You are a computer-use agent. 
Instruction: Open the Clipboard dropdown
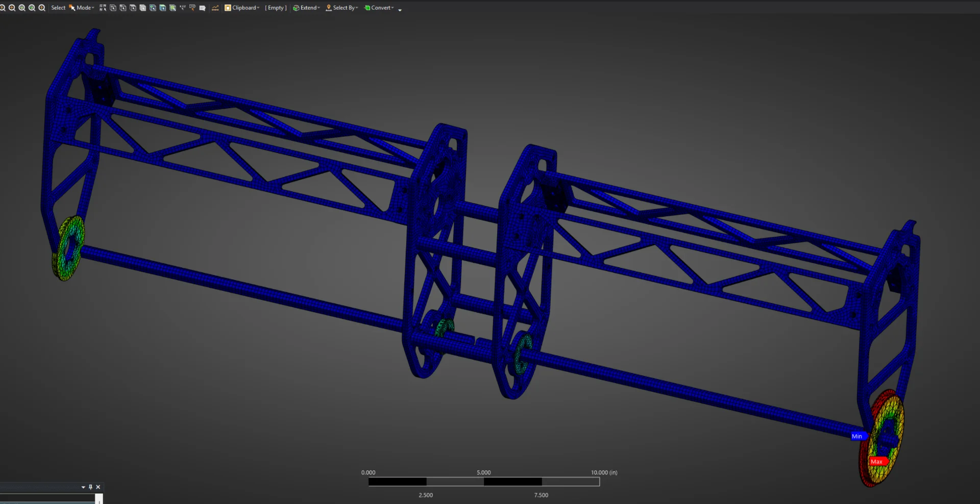tap(242, 8)
